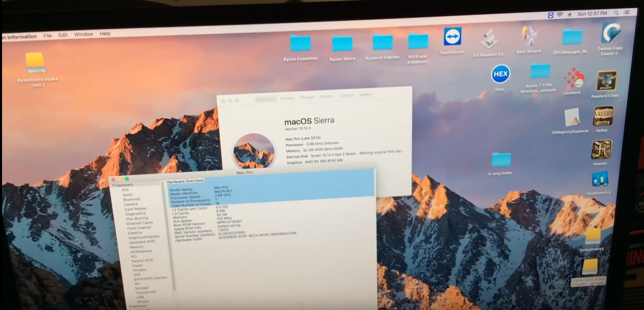644x310 pixels.
Task: Open the Wi-Fi status menu
Action: pos(560,15)
